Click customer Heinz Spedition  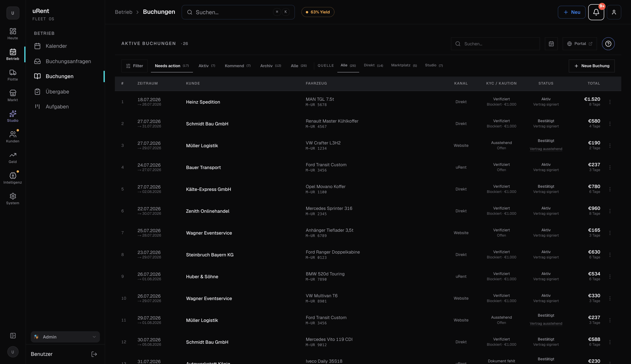(203, 102)
